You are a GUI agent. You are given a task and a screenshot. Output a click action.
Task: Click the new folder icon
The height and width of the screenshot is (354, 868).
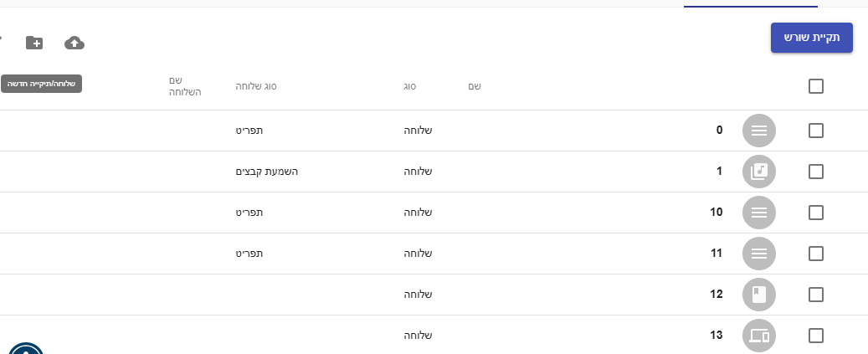[34, 43]
